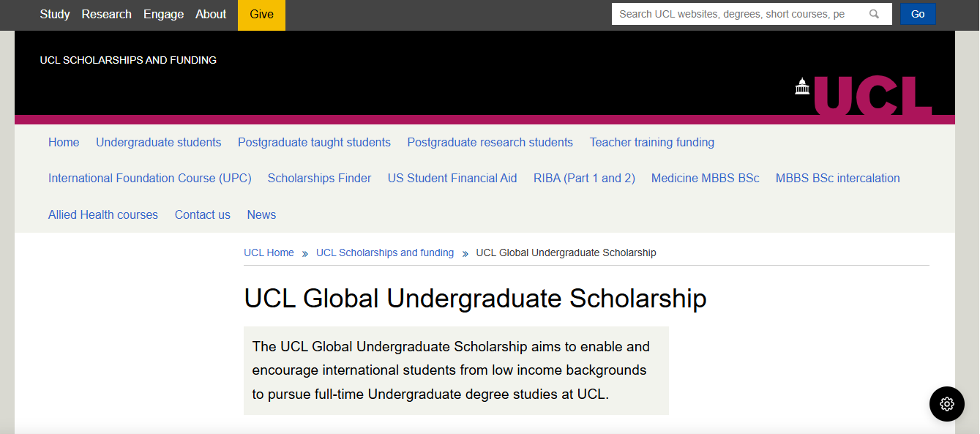The width and height of the screenshot is (980, 434).
Task: Click Engage in the top navigation
Action: [163, 13]
